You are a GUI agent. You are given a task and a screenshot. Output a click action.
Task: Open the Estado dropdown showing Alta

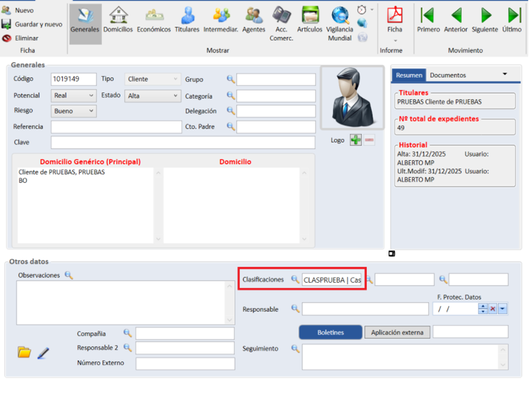(175, 96)
